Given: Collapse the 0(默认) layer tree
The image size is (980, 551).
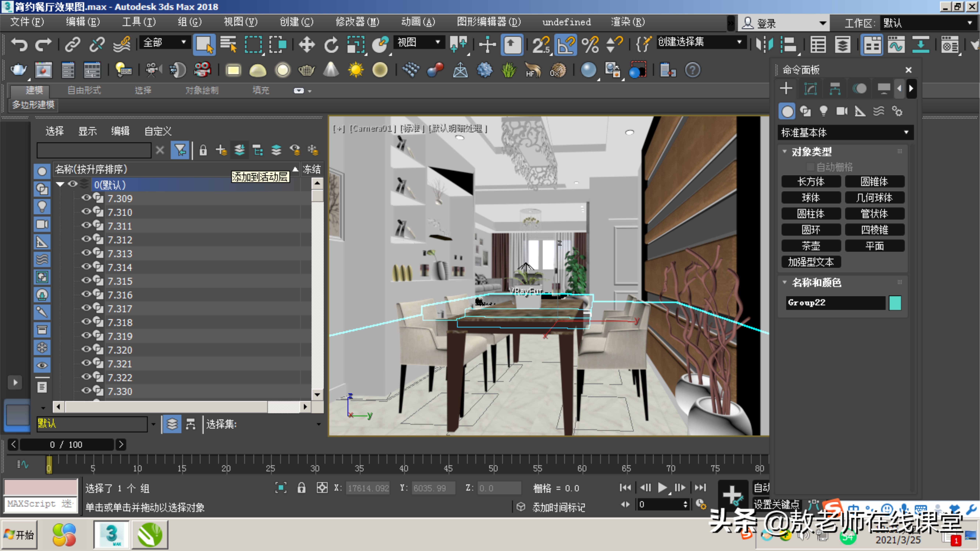Looking at the screenshot, I should (60, 184).
